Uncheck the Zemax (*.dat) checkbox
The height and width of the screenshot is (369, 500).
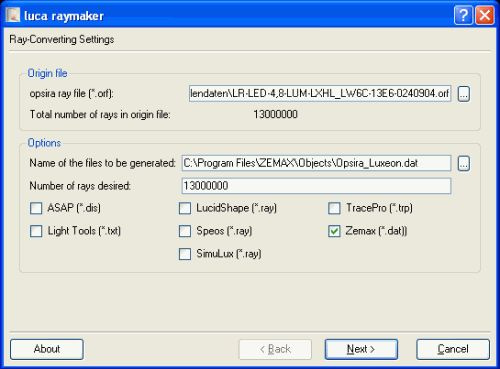click(334, 231)
